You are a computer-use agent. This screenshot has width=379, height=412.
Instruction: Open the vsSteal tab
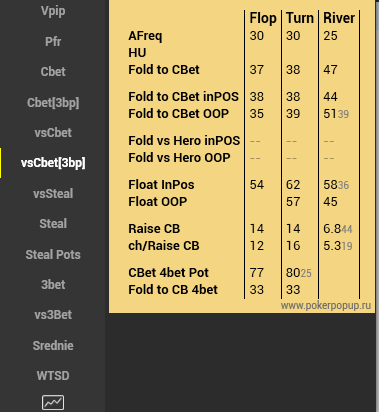click(53, 194)
